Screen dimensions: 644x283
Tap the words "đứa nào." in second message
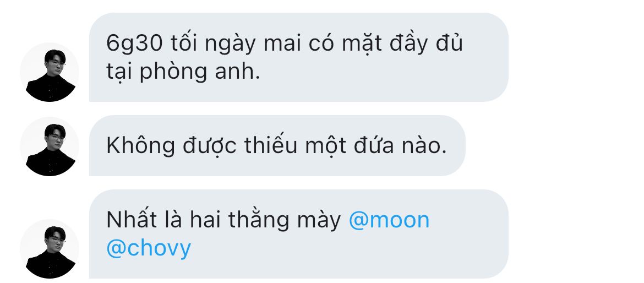click(400, 145)
